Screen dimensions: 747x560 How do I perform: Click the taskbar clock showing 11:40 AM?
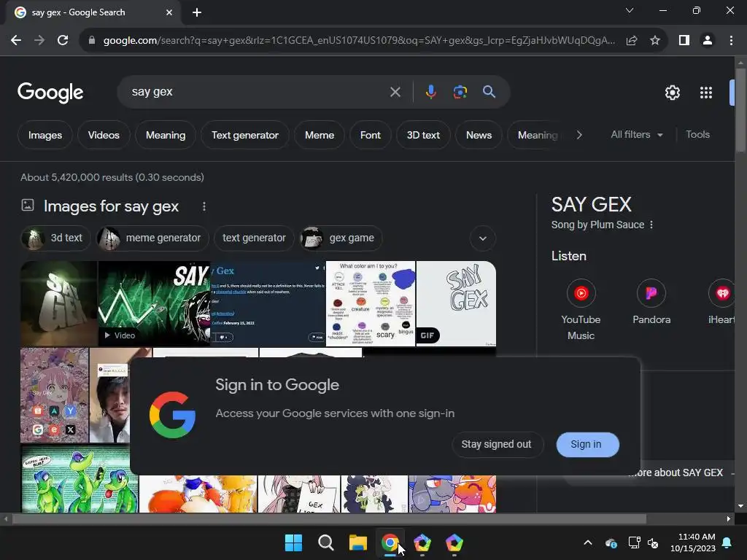(x=693, y=542)
